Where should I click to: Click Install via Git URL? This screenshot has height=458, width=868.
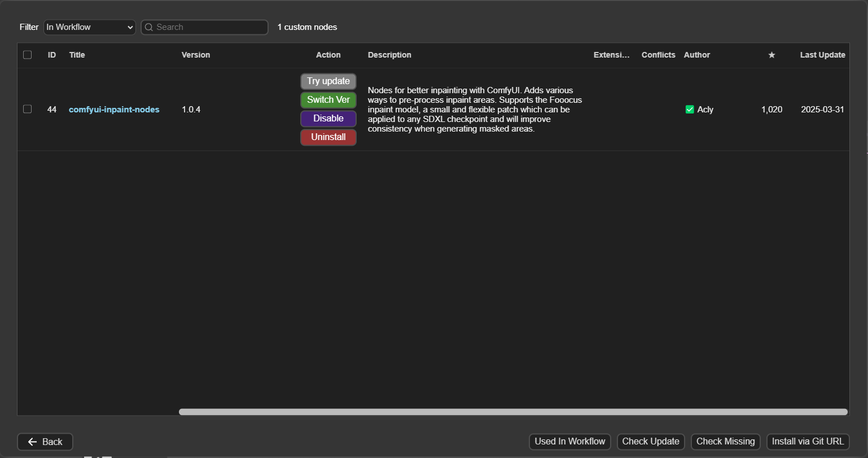808,442
